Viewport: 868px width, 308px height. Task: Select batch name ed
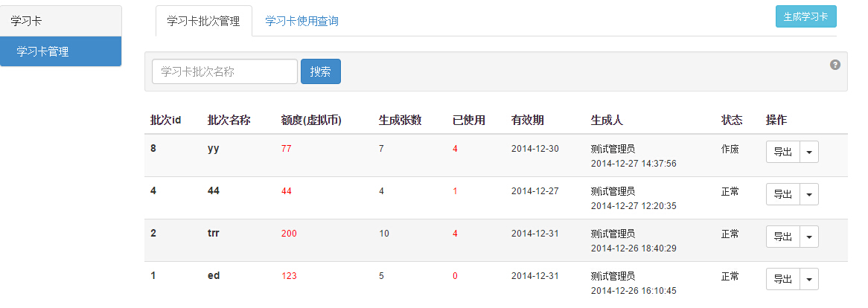(214, 275)
